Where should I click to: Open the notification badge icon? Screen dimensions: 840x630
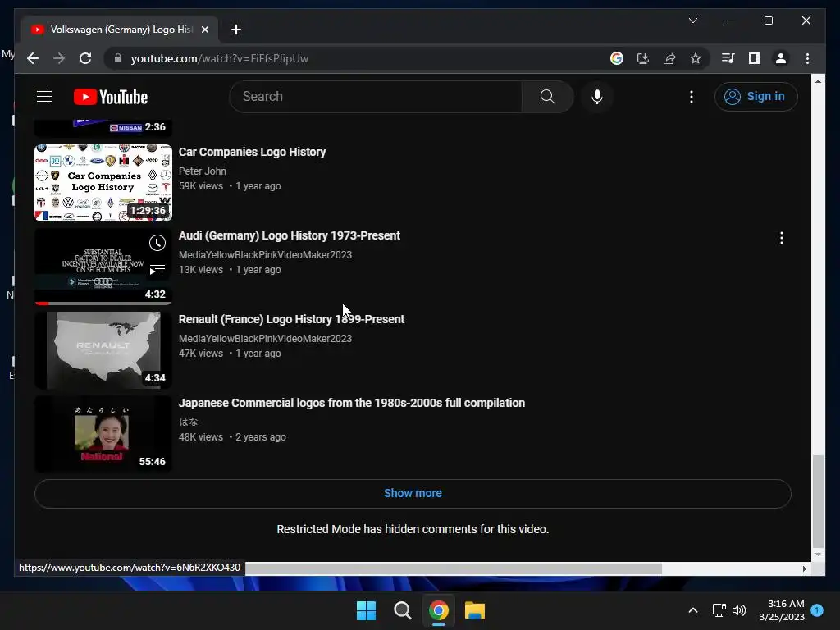(x=817, y=610)
